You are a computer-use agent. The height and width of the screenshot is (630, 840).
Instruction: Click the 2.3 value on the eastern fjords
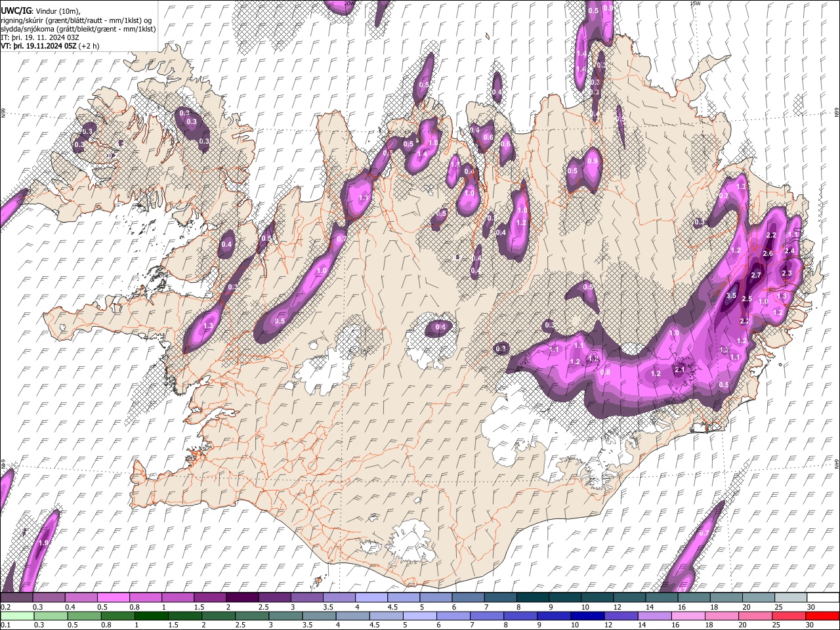787,273
